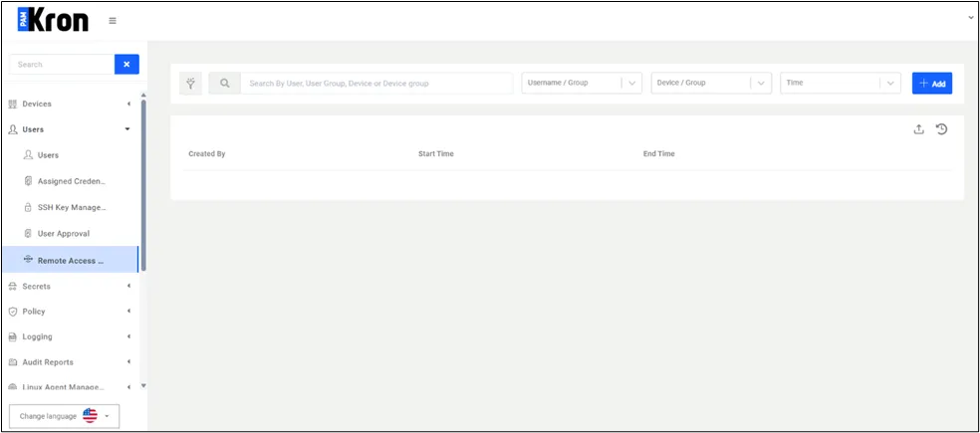Select Remote Access menu item
This screenshot has width=980, height=433.
(70, 260)
